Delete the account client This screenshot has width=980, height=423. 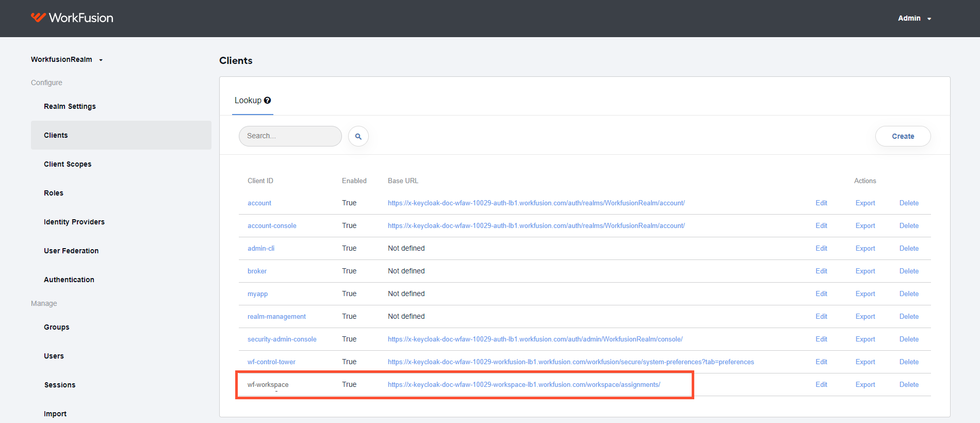coord(909,203)
